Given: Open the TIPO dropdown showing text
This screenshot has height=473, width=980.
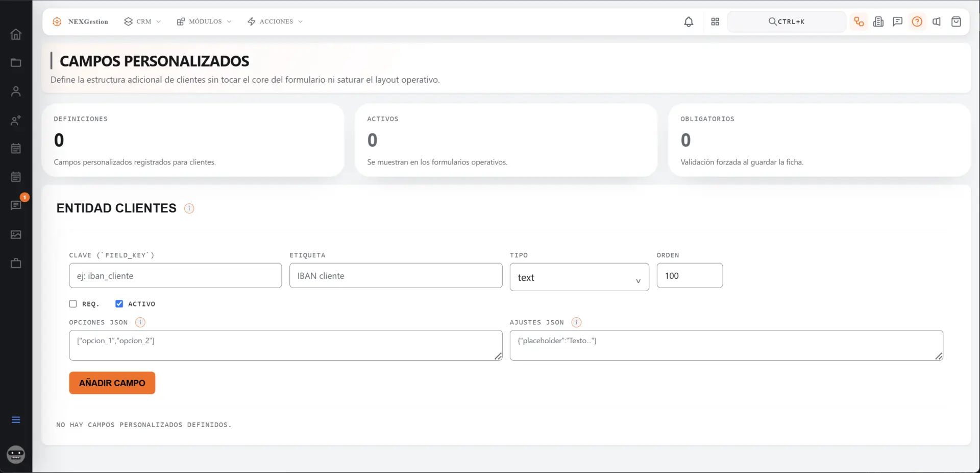Looking at the screenshot, I should point(579,277).
